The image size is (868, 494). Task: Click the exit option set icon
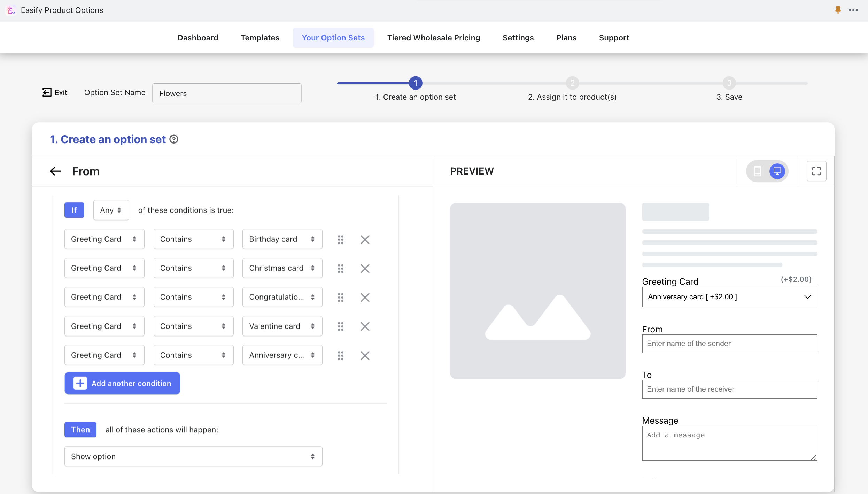47,92
